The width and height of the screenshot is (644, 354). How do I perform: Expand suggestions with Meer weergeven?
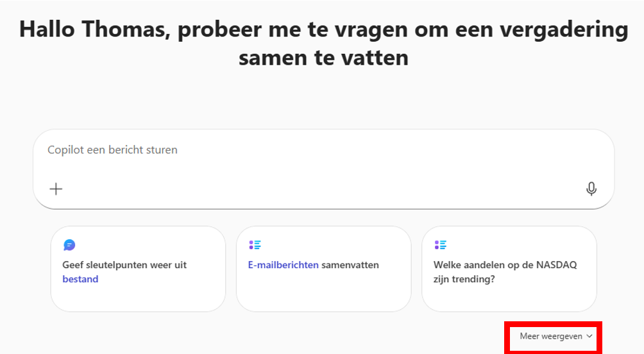(552, 336)
